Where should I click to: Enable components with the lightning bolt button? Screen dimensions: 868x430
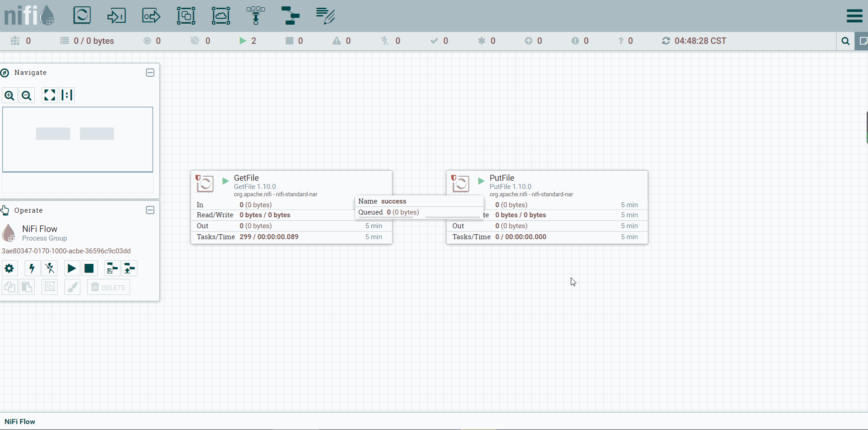(x=32, y=268)
